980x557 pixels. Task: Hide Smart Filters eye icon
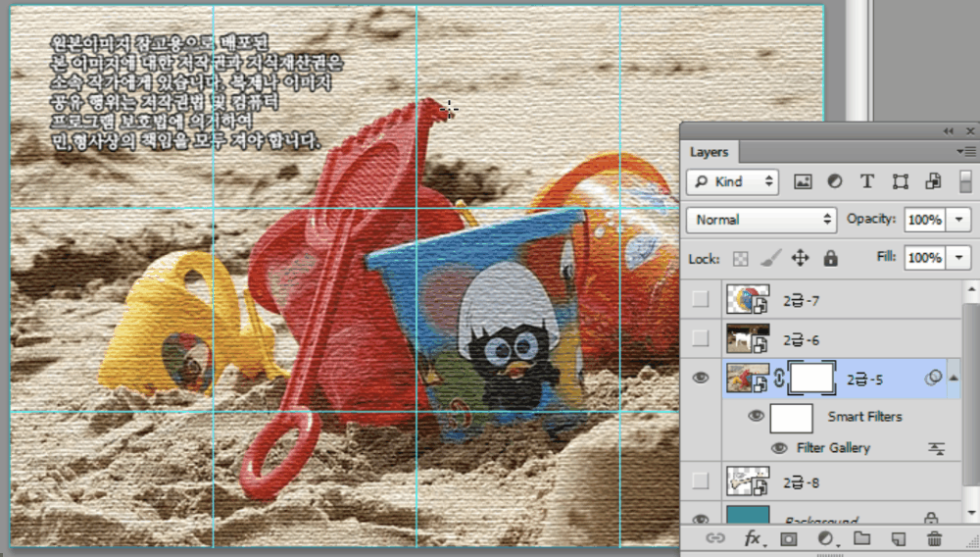(x=756, y=416)
